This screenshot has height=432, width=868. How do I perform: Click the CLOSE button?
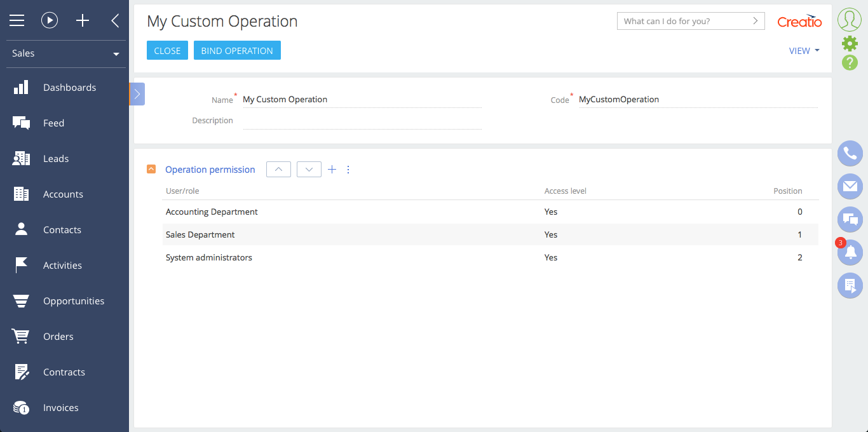coord(167,51)
